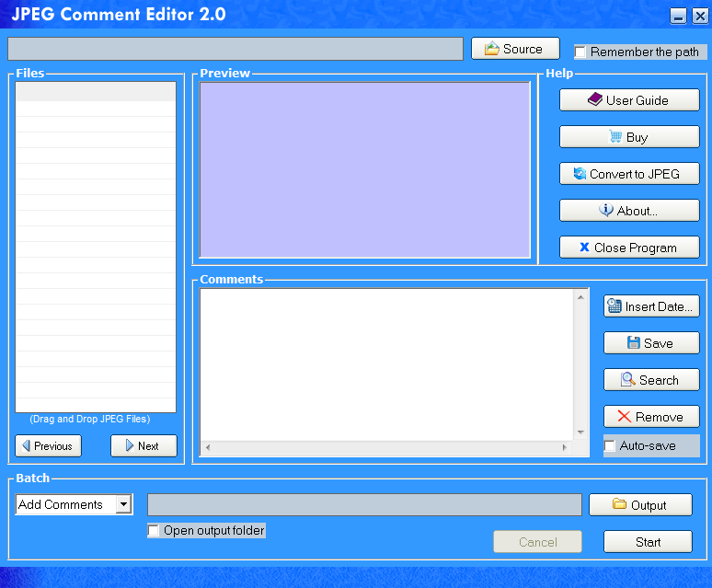Click the Comments scrollbar up arrow
Image resolution: width=712 pixels, height=588 pixels.
(580, 297)
